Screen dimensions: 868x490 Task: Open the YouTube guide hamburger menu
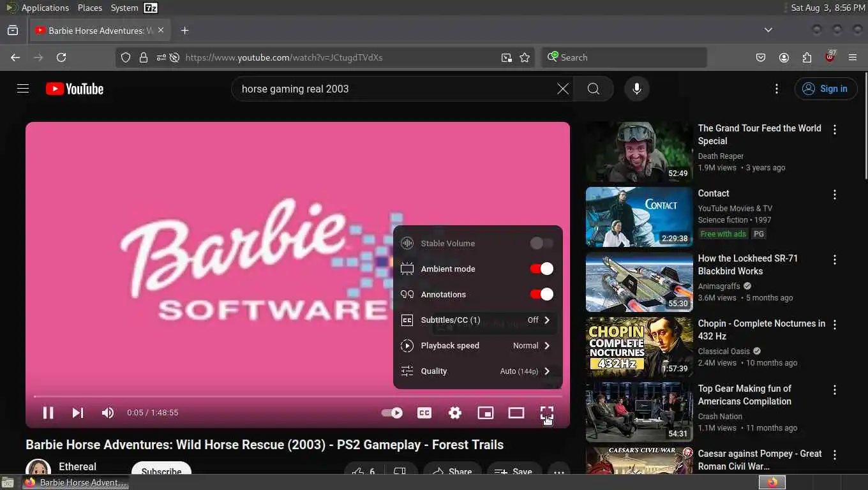tap(23, 89)
